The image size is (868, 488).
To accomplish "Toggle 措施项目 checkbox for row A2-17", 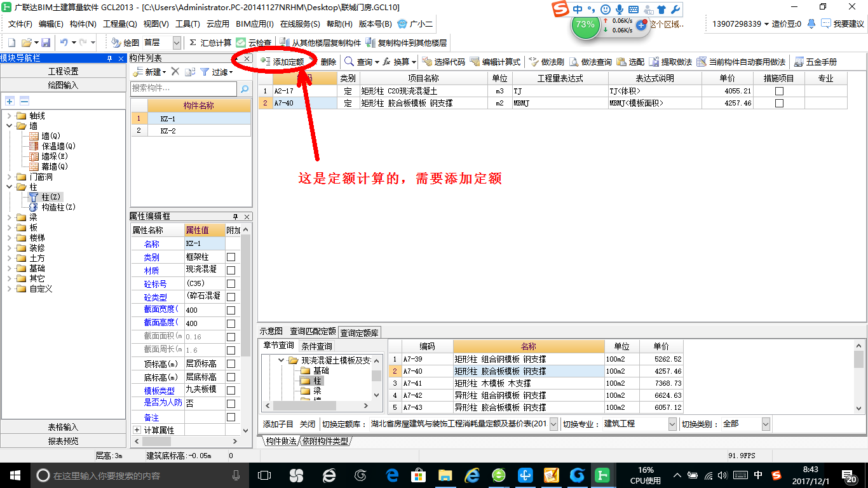I will pyautogui.click(x=779, y=91).
